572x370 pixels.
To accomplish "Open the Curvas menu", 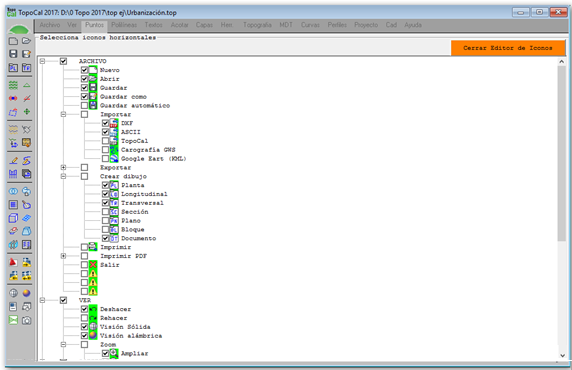I will click(x=310, y=25).
